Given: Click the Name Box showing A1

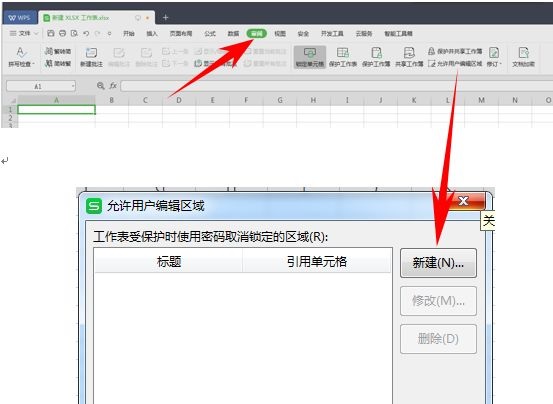Looking at the screenshot, I should (38, 86).
